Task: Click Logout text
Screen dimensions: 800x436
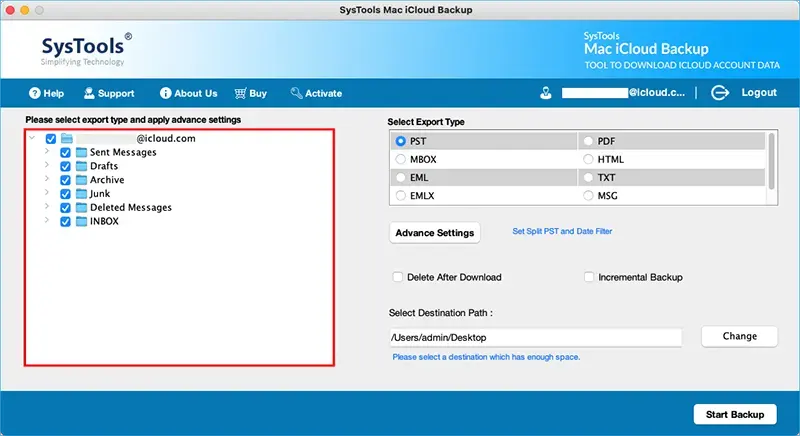Action: point(759,92)
